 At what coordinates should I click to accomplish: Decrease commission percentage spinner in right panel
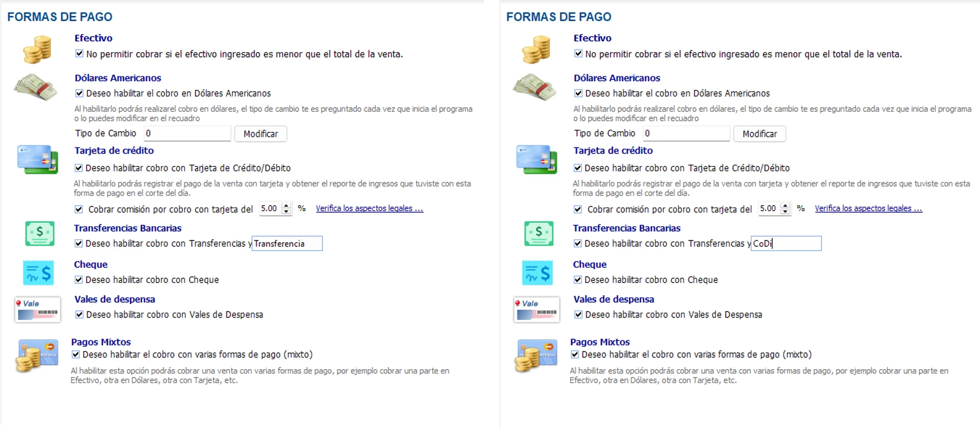tap(785, 212)
